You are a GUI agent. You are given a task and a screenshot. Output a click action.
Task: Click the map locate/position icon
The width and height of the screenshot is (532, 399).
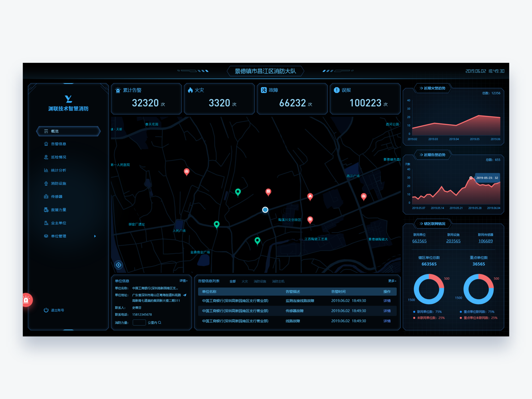pyautogui.click(x=119, y=265)
